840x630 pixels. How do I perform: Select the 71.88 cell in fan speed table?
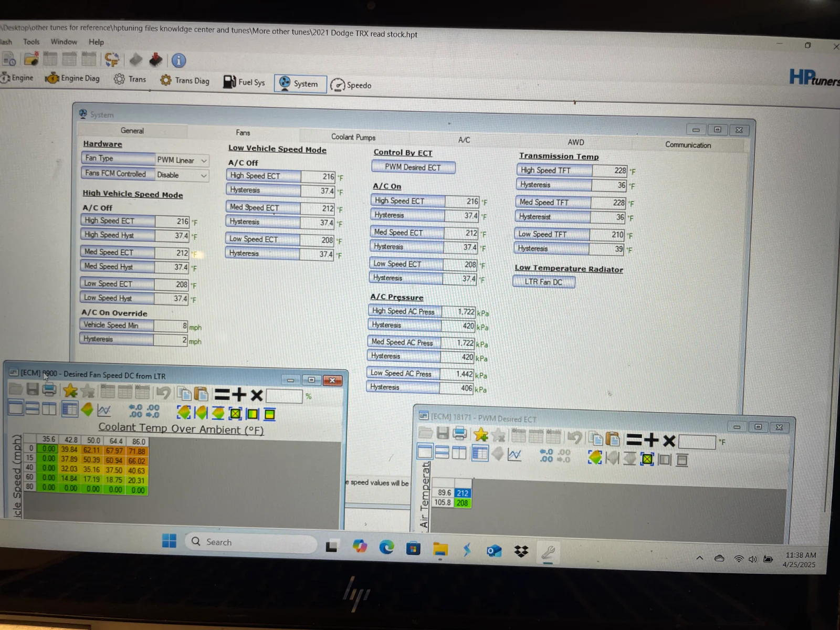point(137,451)
